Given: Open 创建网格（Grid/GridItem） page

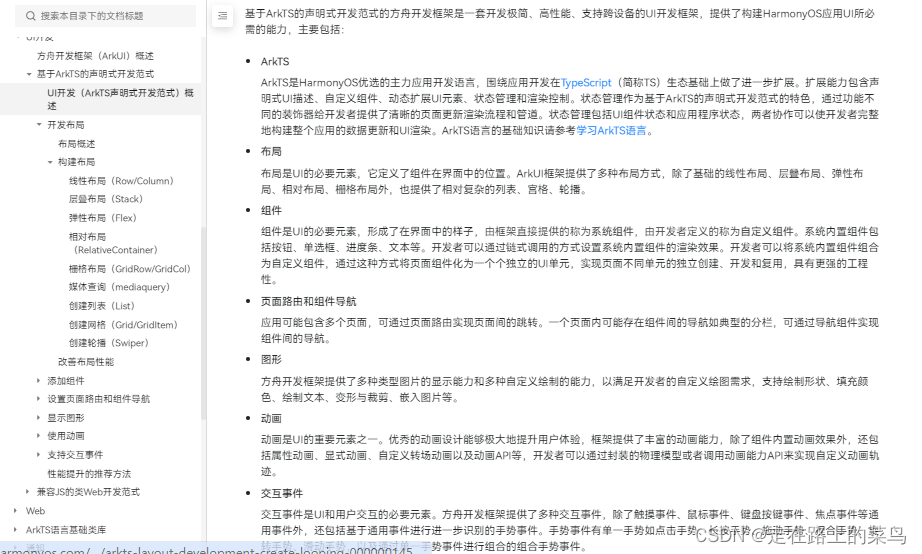Looking at the screenshot, I should coord(123,325).
